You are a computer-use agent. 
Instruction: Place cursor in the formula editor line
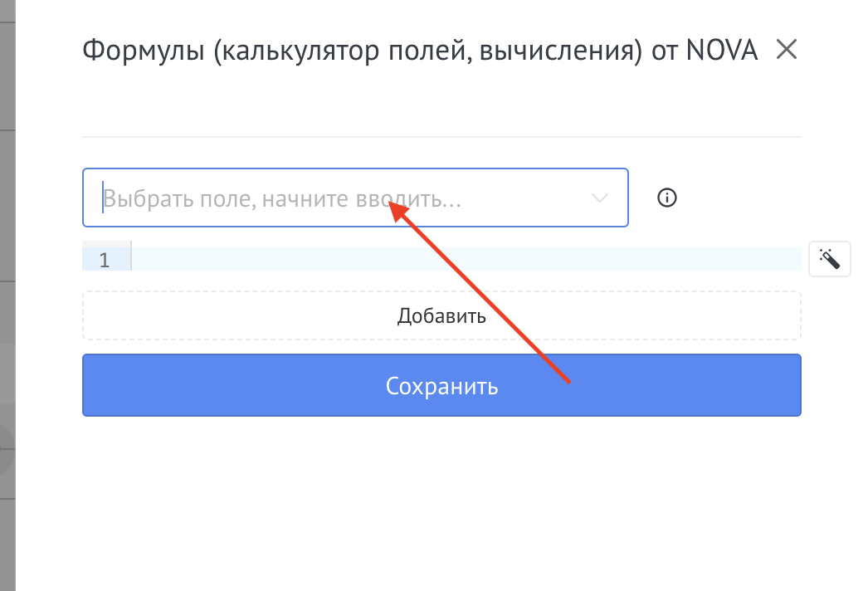point(465,260)
